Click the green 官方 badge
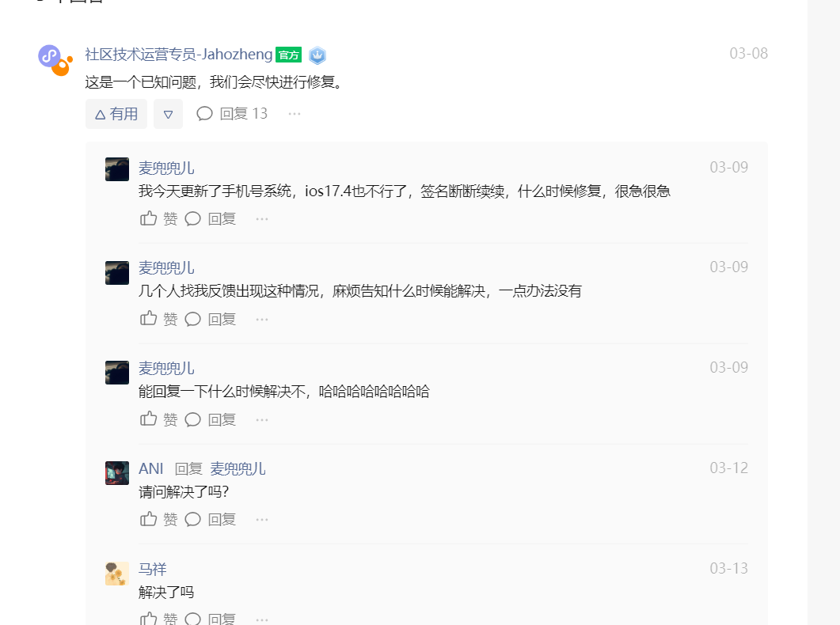 tap(289, 55)
